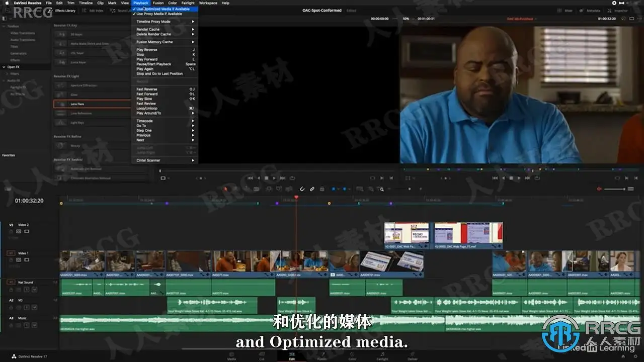Click the link clips chain icon
Image resolution: width=644 pixels, height=362 pixels.
pos(312,189)
